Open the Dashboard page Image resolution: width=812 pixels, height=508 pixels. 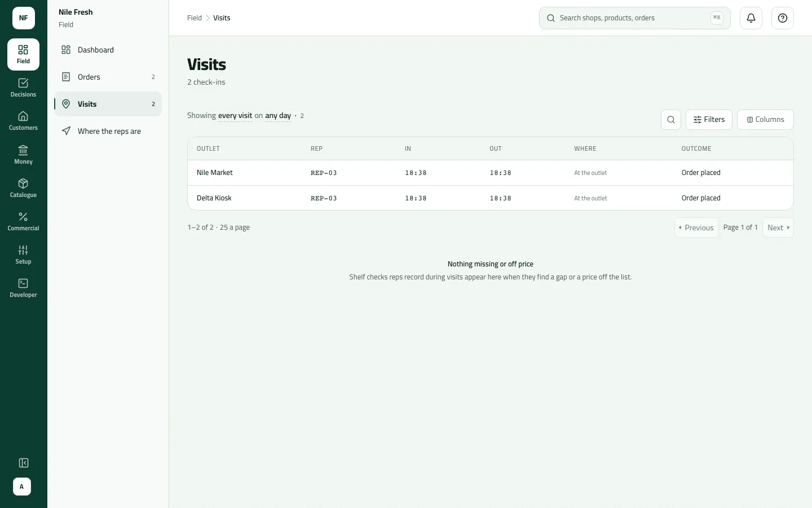108,50
